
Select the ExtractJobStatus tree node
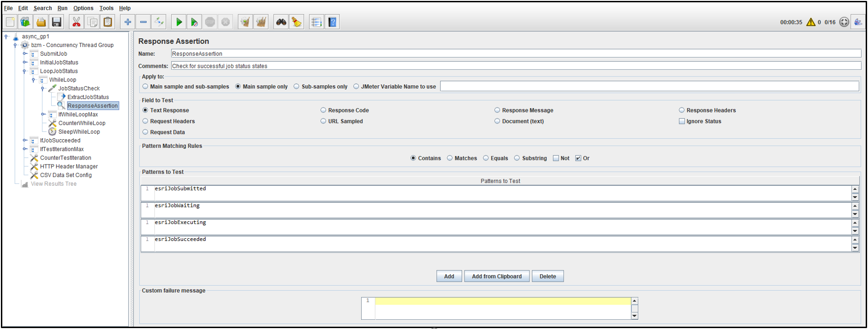88,97
